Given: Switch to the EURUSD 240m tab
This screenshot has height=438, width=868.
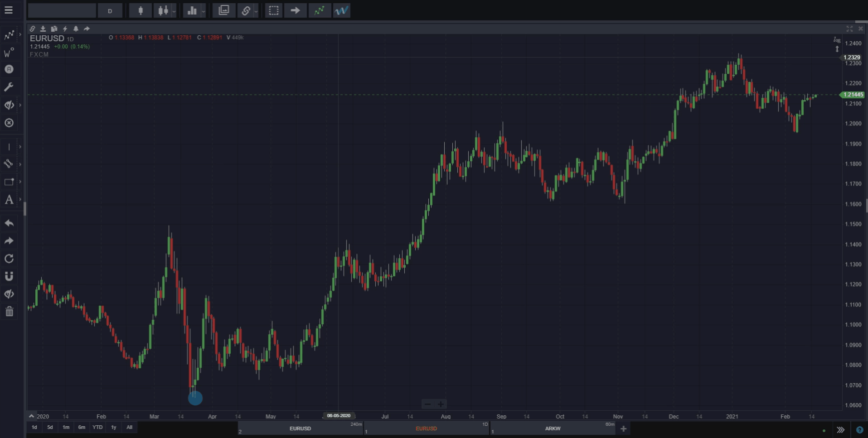Looking at the screenshot, I should tap(300, 428).
